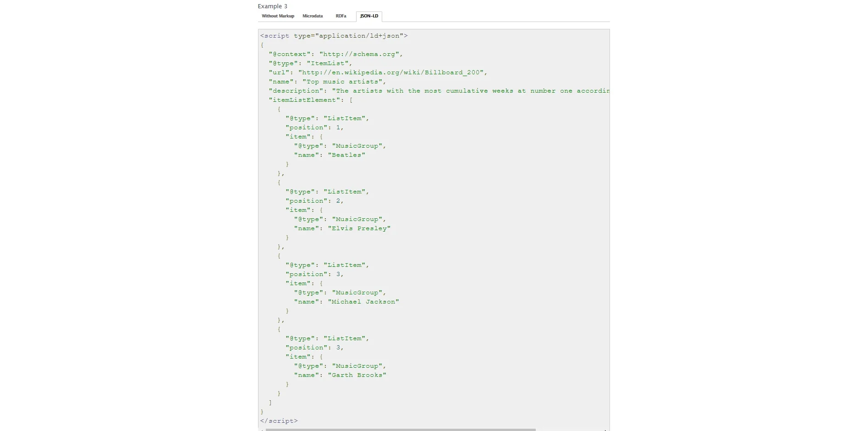This screenshot has height=431, width=868.
Task: Click the JSON-LD tab
Action: coord(369,17)
